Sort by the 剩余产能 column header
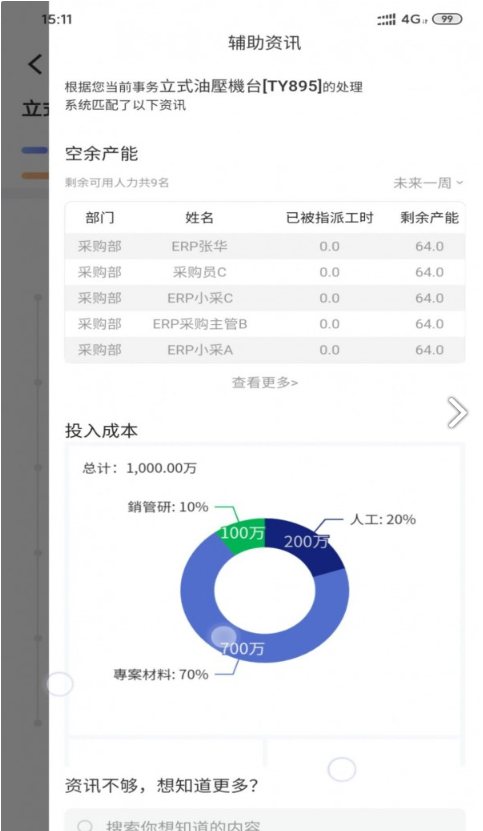The width and height of the screenshot is (483, 831). pyautogui.click(x=429, y=217)
